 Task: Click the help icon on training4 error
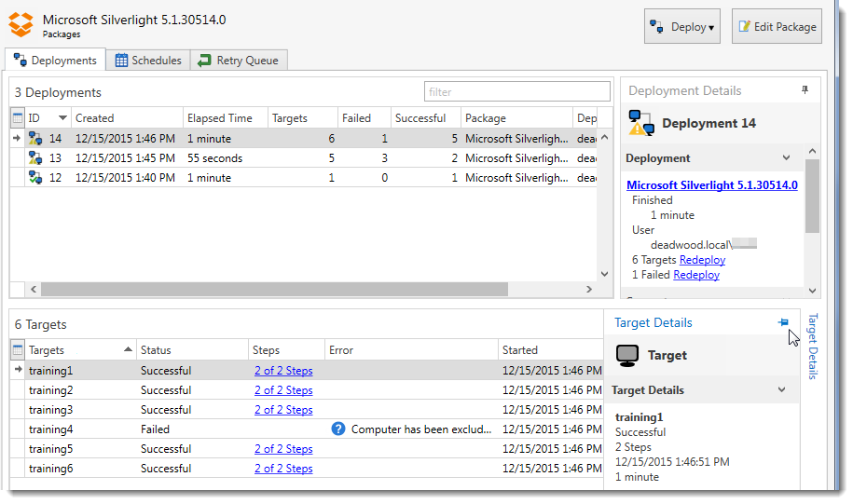point(338,429)
